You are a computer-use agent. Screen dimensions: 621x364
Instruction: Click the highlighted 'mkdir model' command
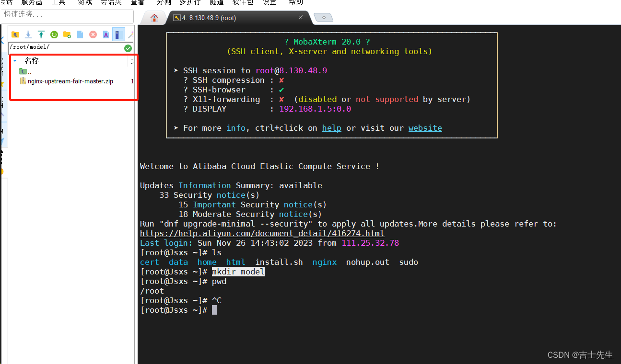(238, 272)
